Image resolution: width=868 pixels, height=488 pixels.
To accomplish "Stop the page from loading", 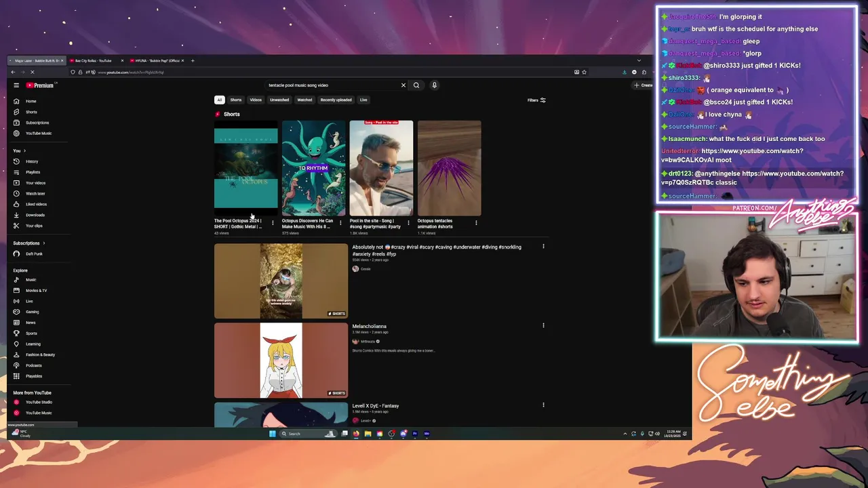I will (x=32, y=72).
